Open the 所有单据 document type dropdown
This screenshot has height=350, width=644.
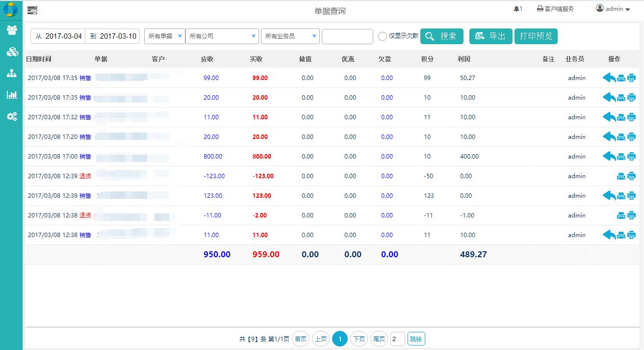point(165,36)
